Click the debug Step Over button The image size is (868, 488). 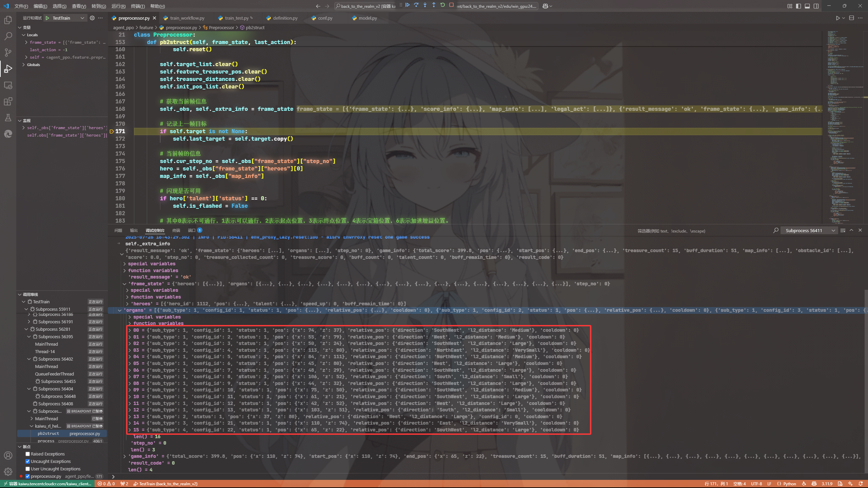click(x=416, y=5)
